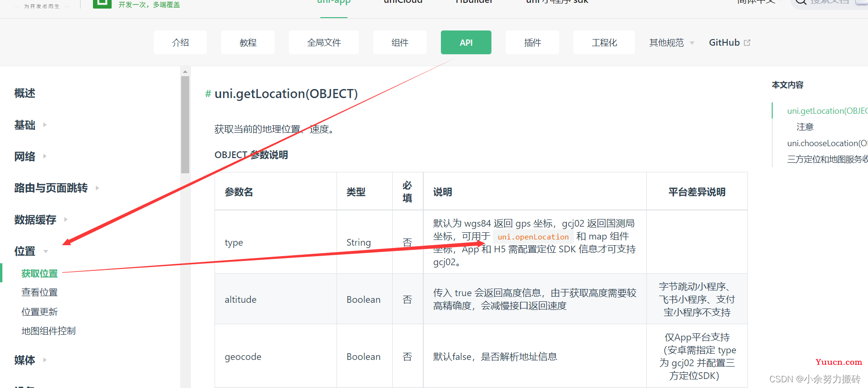Expand the 基础 sidebar section
Viewport: 868px width, 388px height.
click(31, 125)
